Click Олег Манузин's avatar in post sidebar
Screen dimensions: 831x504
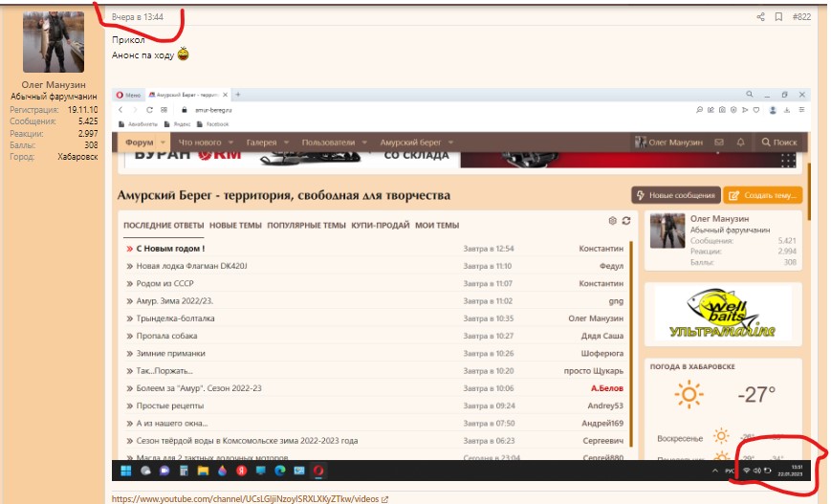(54, 42)
